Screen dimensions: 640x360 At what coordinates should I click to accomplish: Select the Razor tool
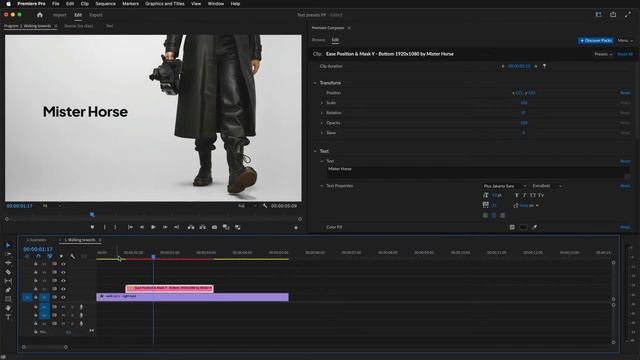click(8, 272)
